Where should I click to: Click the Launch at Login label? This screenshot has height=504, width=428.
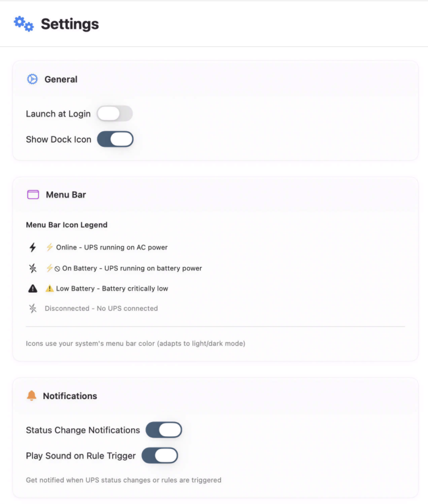coord(58,113)
